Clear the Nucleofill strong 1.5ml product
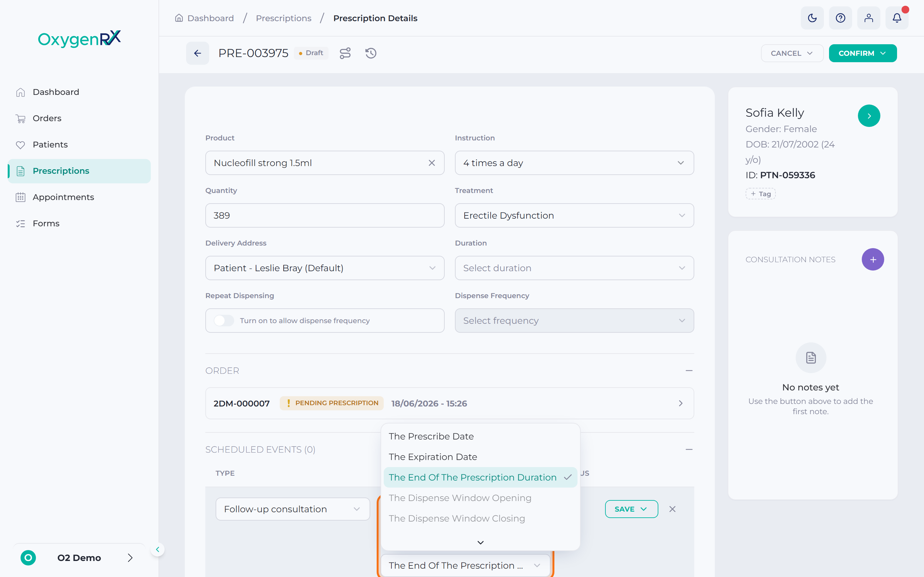This screenshot has height=577, width=924. tap(432, 163)
